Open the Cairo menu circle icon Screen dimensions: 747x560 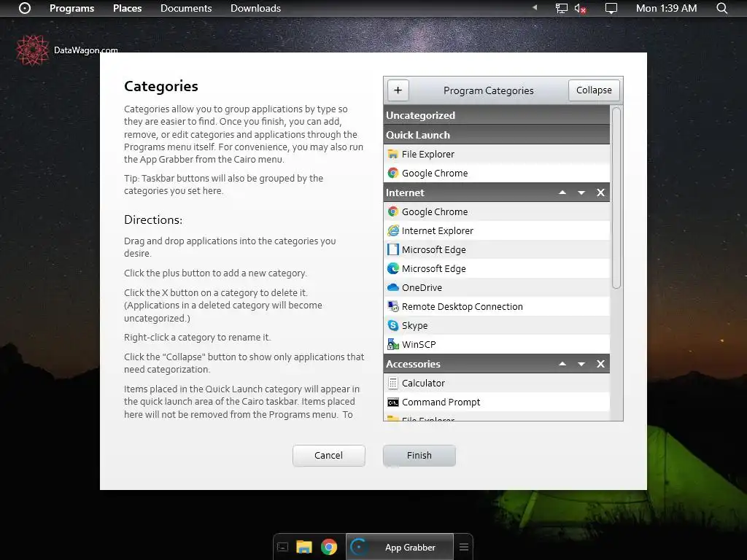pos(25,8)
